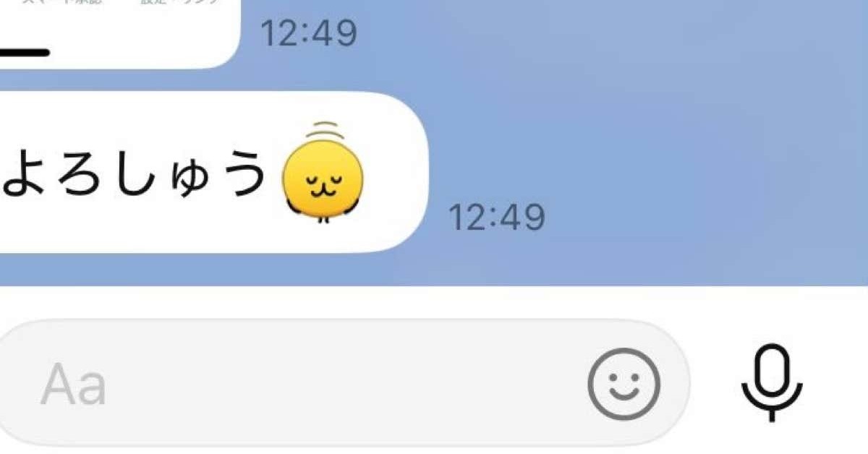Start voice recording with the mic icon

click(x=773, y=382)
